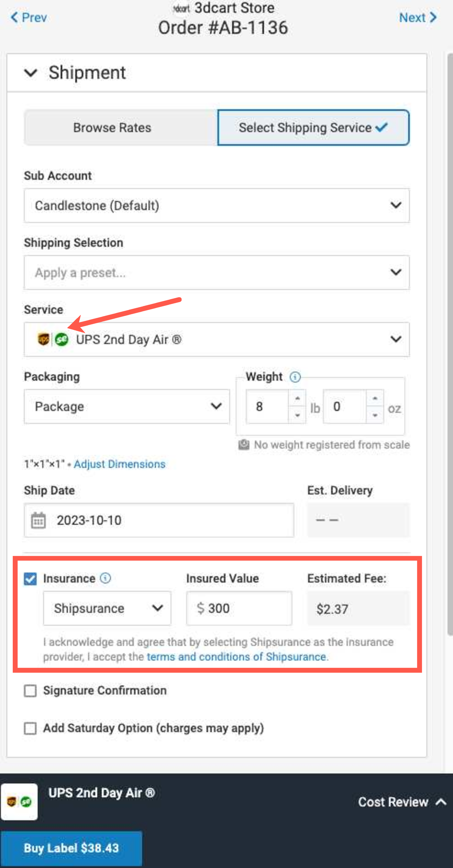Open the Service UPS 2nd Day Air dropdown
Image resolution: width=453 pixels, height=868 pixels.
pos(217,340)
